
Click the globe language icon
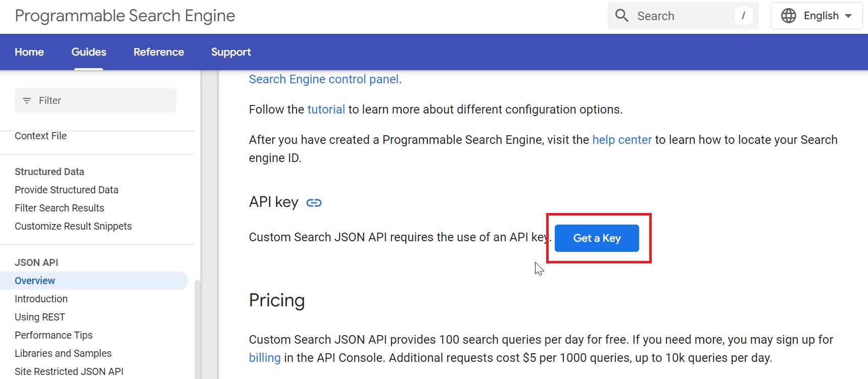[789, 16]
